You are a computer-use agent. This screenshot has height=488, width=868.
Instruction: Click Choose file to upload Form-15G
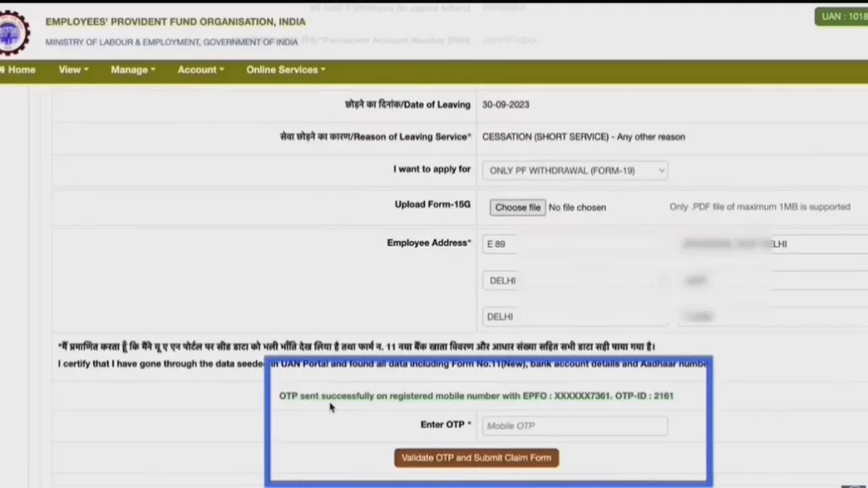(517, 207)
